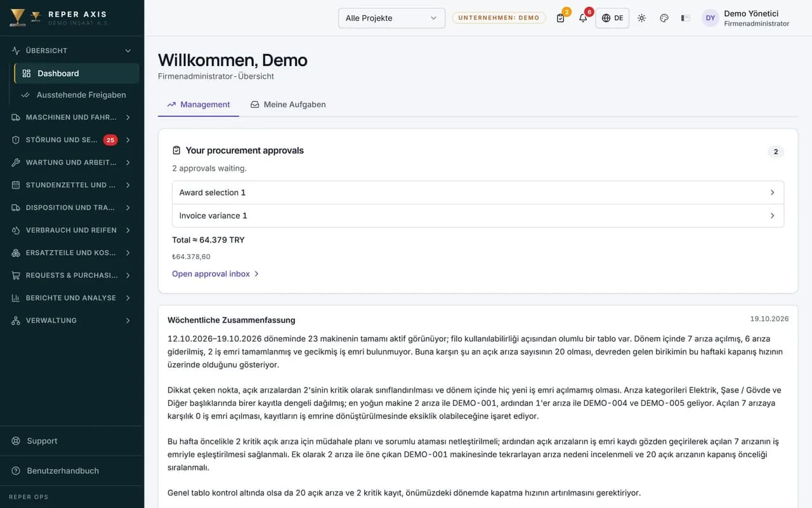Click the Open approval inbox link

[x=216, y=274]
